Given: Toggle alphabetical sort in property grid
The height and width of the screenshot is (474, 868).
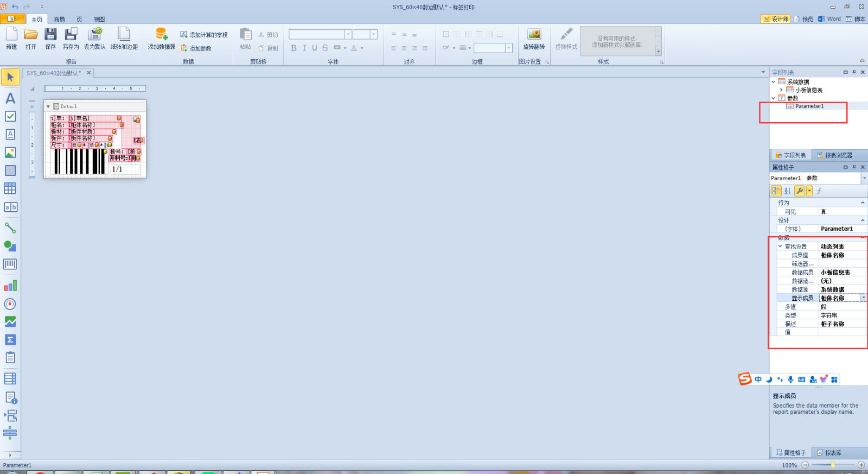Looking at the screenshot, I should (x=788, y=191).
